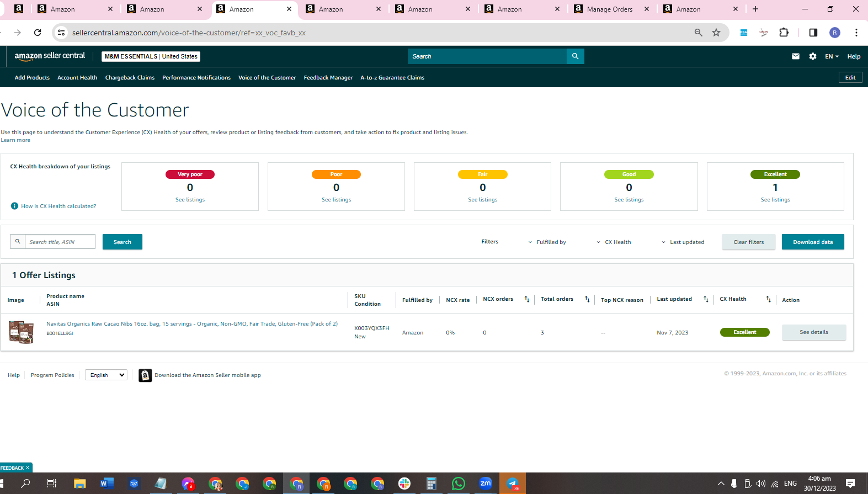
Task: Expand the Last updated filter
Action: point(683,242)
